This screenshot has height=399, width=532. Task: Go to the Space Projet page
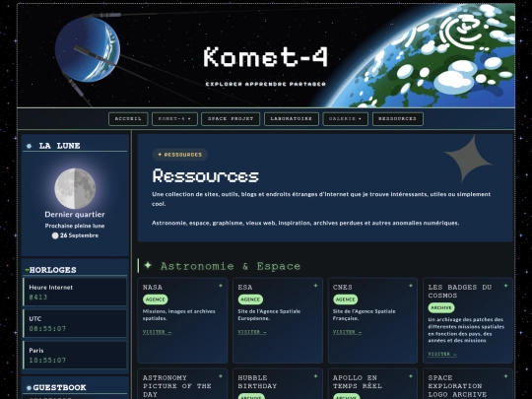pos(231,119)
